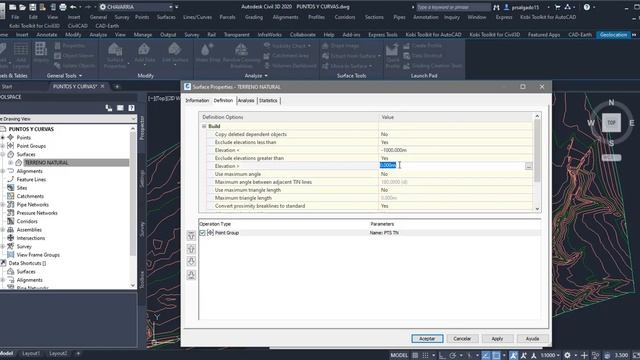Viewport: 640px width, 360px height.
Task: Click the TOP face of the ViewCube
Action: (611, 122)
